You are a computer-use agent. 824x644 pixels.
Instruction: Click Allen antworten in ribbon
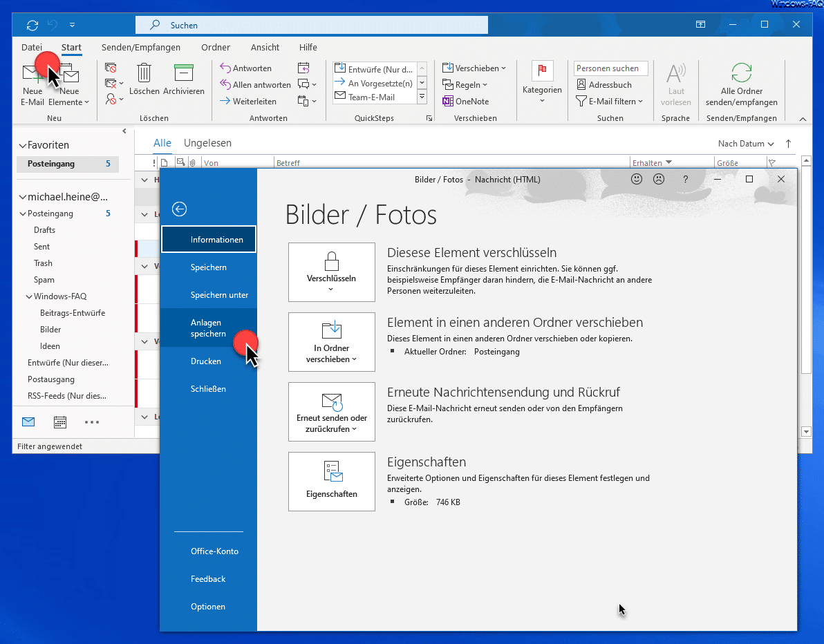[x=255, y=84]
